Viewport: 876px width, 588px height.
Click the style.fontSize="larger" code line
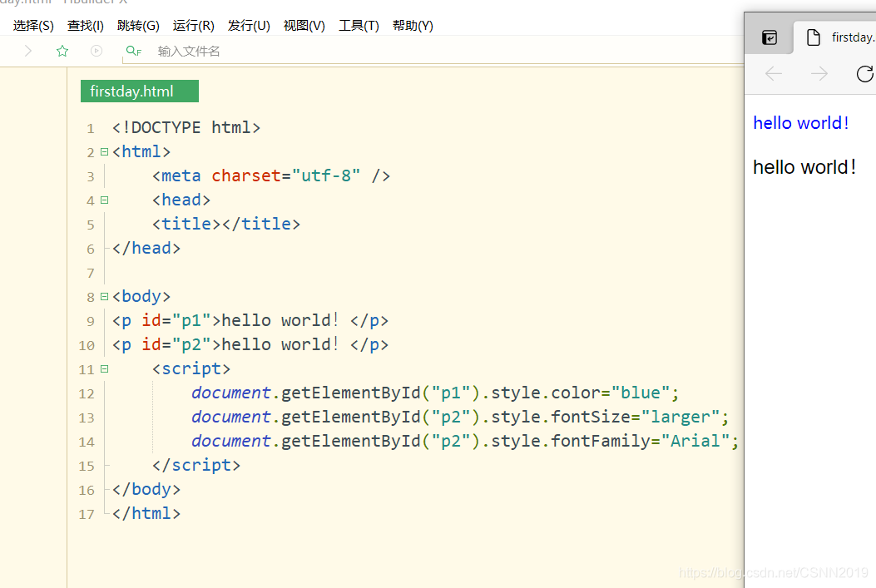460,418
